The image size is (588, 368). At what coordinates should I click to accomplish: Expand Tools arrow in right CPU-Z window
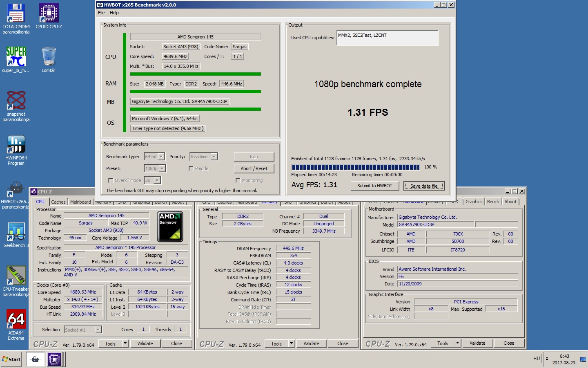coord(458,343)
